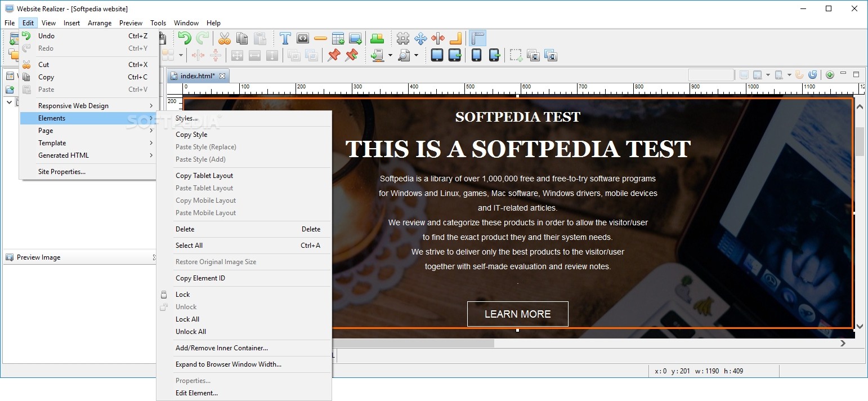
Task: Choose Copy Element ID
Action: [x=244, y=278]
